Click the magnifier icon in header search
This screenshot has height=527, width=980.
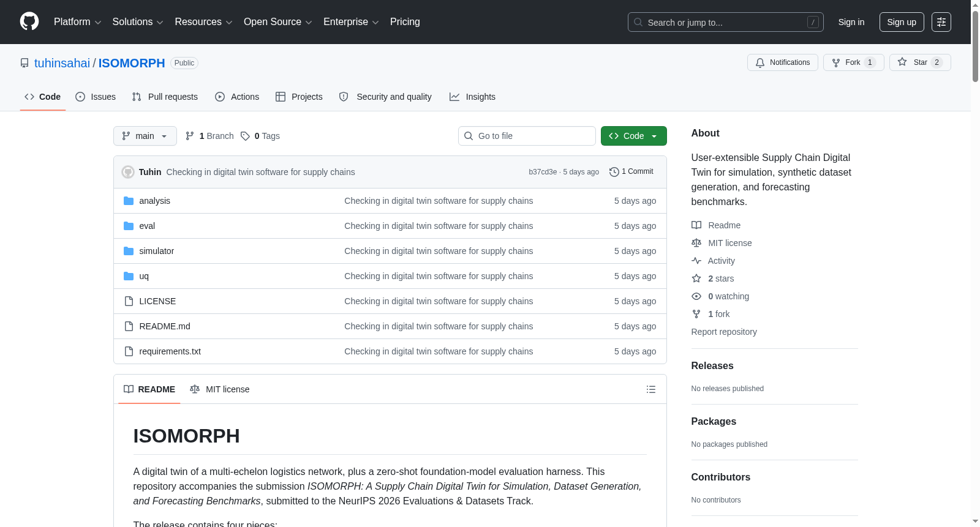point(638,22)
